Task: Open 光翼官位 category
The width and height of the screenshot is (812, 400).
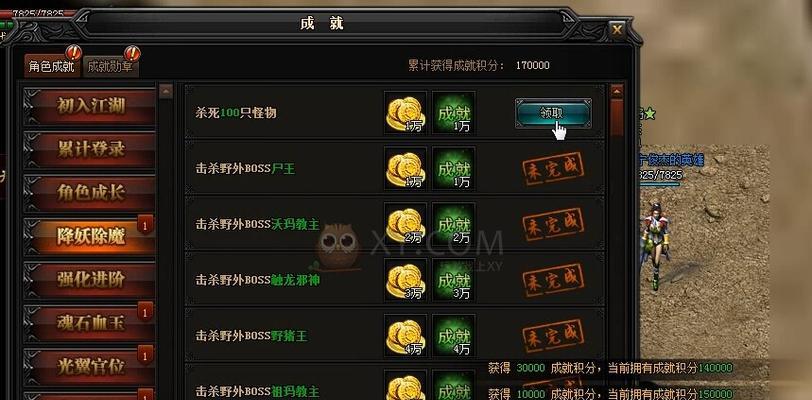Action: pos(90,366)
